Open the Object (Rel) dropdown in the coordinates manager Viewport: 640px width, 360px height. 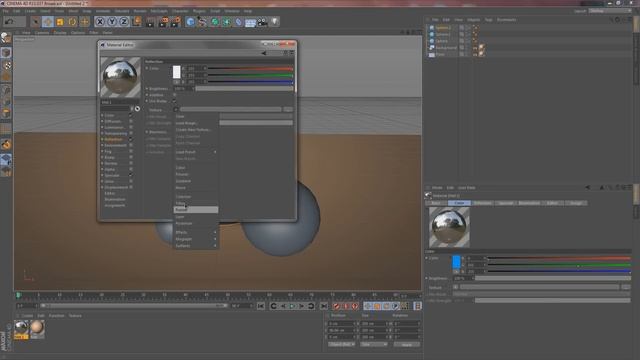coord(341,344)
